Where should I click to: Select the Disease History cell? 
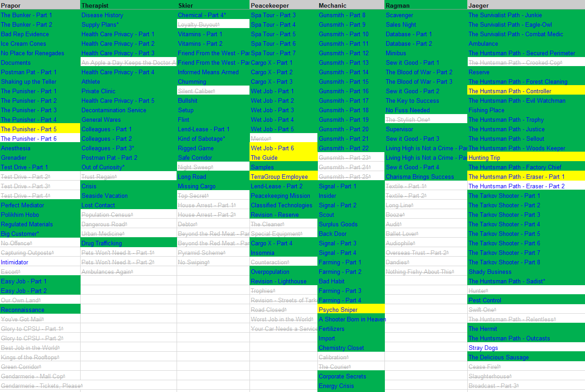click(x=129, y=15)
